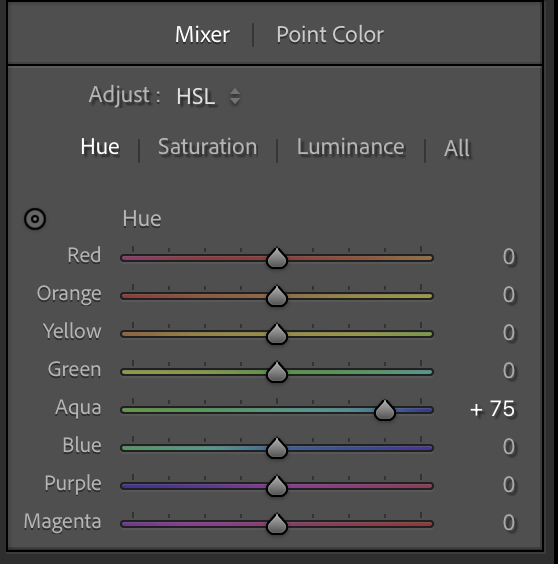Click the Orange hue slider handle
The image size is (558, 564).
pyautogui.click(x=277, y=296)
